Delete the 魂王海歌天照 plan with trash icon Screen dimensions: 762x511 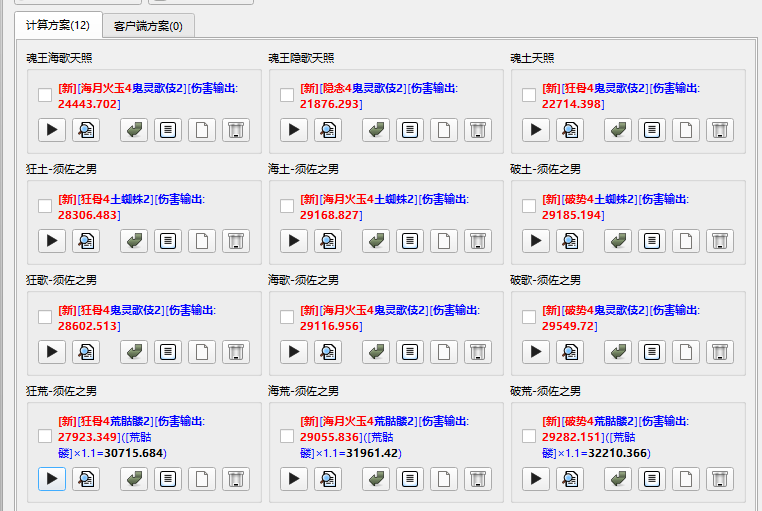pos(236,130)
